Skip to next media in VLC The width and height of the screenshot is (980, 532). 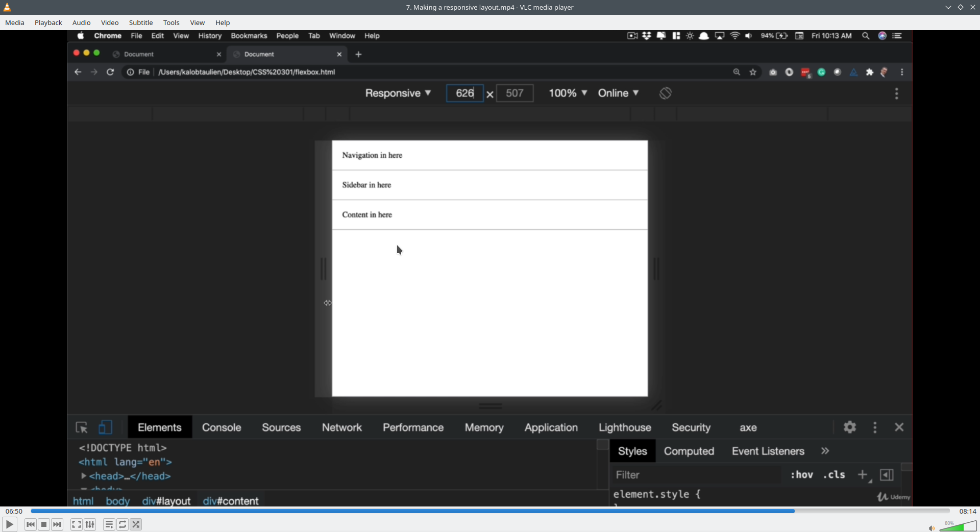[57, 524]
